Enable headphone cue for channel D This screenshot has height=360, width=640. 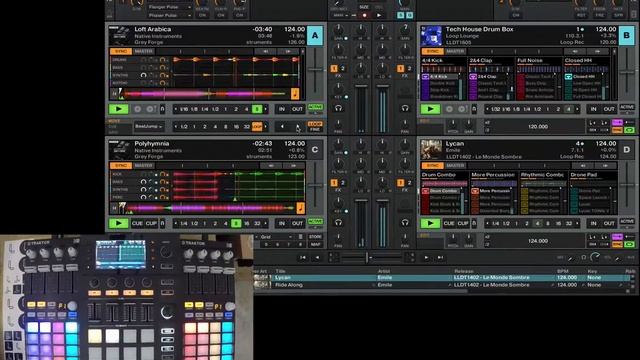coord(405,222)
